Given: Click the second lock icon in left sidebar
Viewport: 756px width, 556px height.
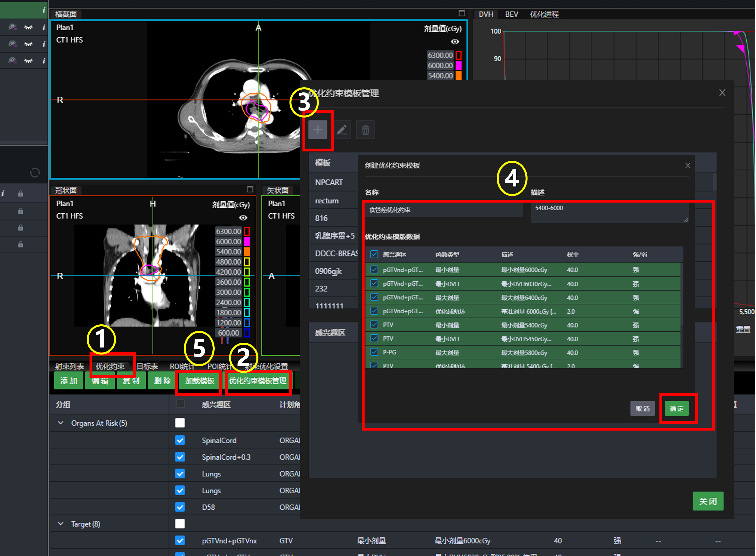Looking at the screenshot, I should (x=21, y=211).
